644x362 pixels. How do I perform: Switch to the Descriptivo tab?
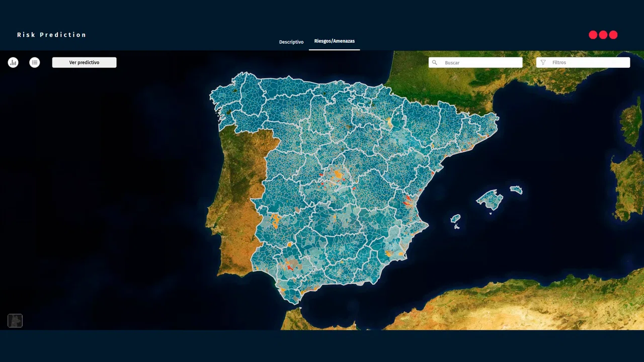pyautogui.click(x=291, y=42)
